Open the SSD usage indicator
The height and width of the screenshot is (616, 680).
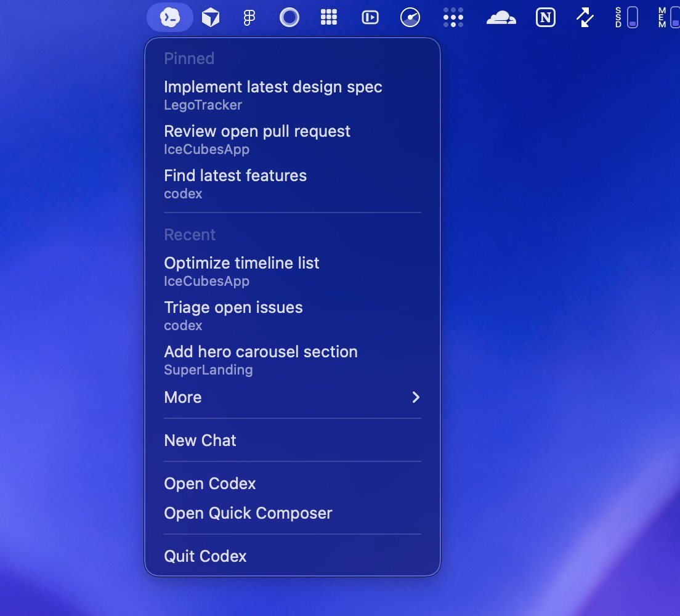point(626,17)
